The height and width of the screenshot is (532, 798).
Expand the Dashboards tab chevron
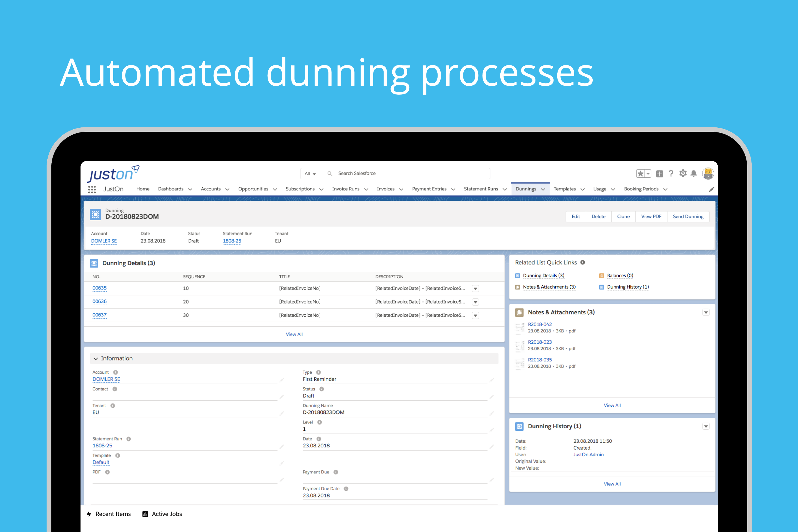tap(190, 189)
